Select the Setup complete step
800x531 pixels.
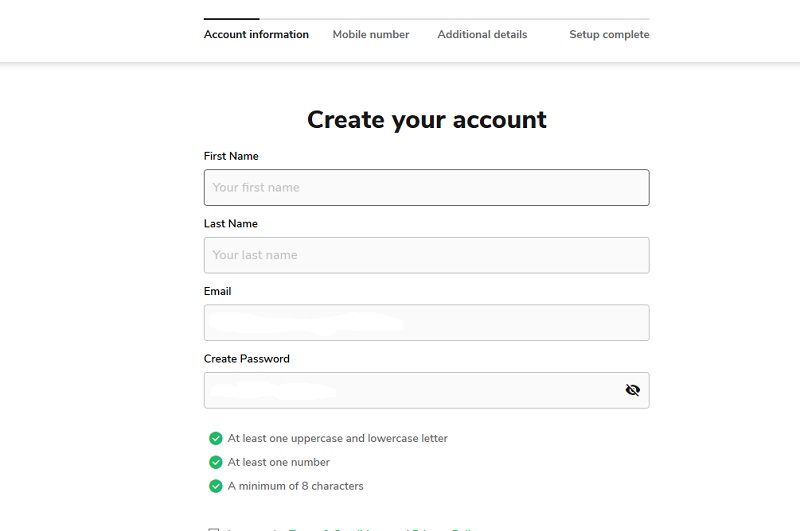pos(609,34)
